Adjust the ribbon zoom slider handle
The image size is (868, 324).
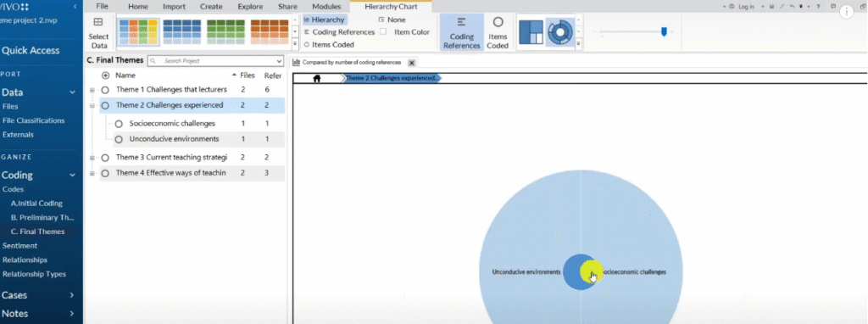(664, 32)
